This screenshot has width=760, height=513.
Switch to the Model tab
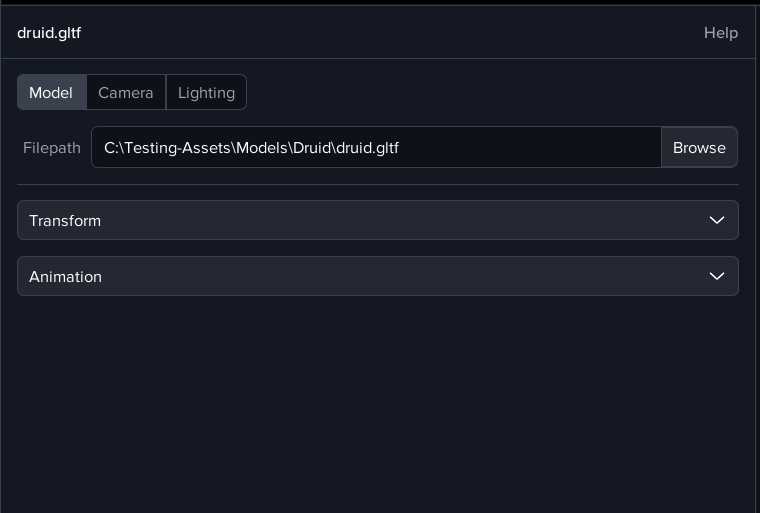[x=51, y=93]
